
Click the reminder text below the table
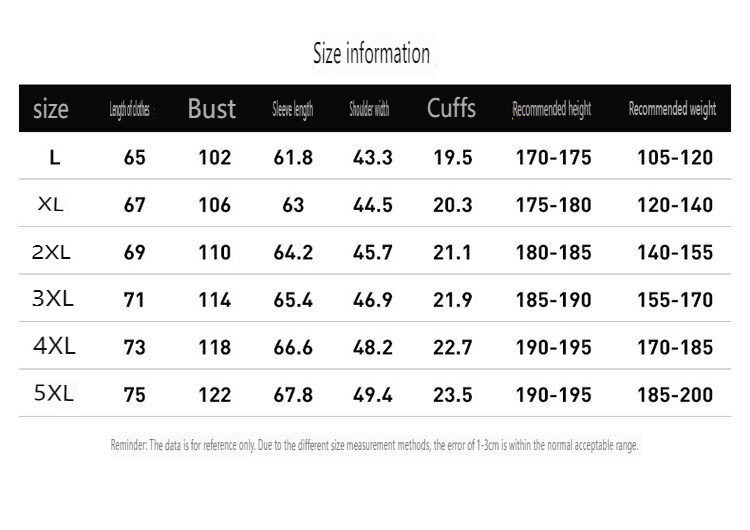pyautogui.click(x=374, y=445)
